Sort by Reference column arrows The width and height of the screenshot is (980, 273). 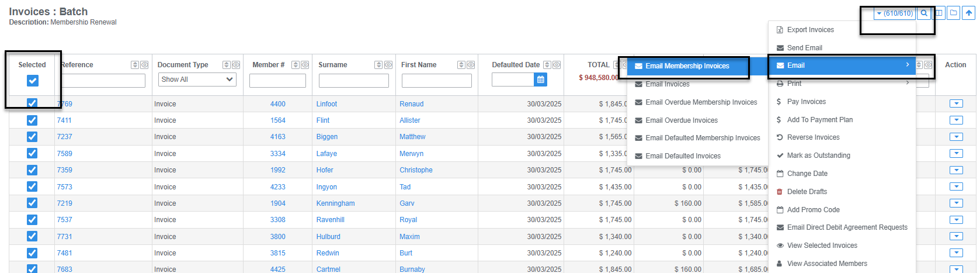(x=135, y=65)
